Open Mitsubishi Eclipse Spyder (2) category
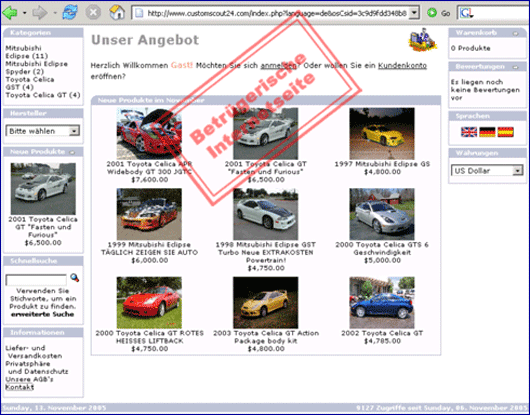This screenshot has height=415, width=530. click(x=36, y=68)
